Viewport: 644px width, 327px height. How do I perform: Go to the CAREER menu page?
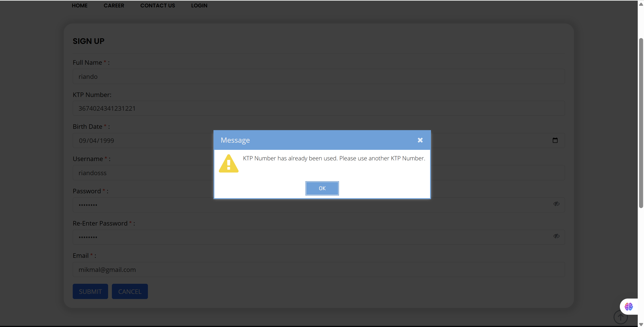pyautogui.click(x=114, y=6)
